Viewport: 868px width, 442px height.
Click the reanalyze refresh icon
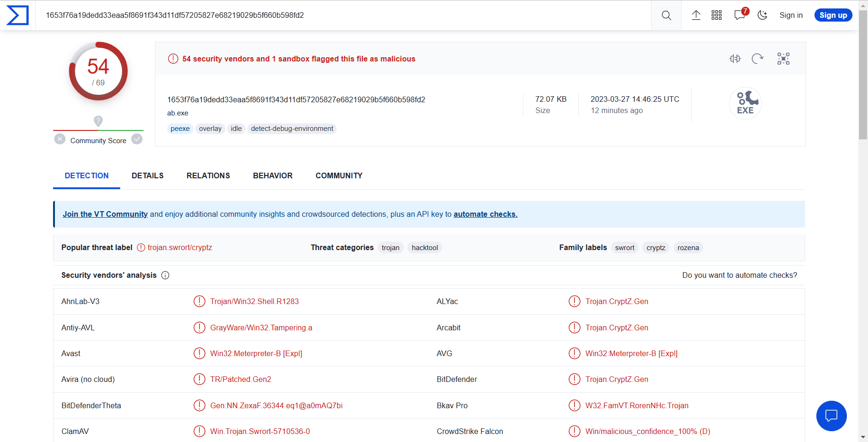[758, 59]
